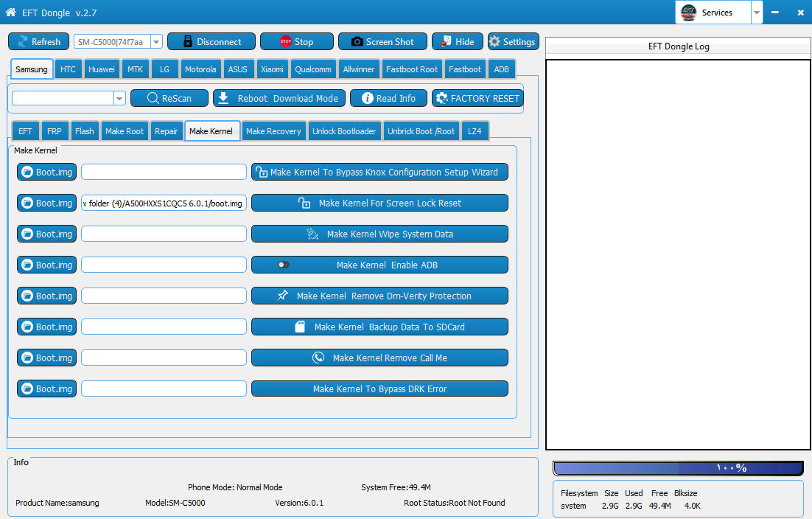Click Make Kernel Wipe System Data
812x519 pixels.
[x=379, y=234]
